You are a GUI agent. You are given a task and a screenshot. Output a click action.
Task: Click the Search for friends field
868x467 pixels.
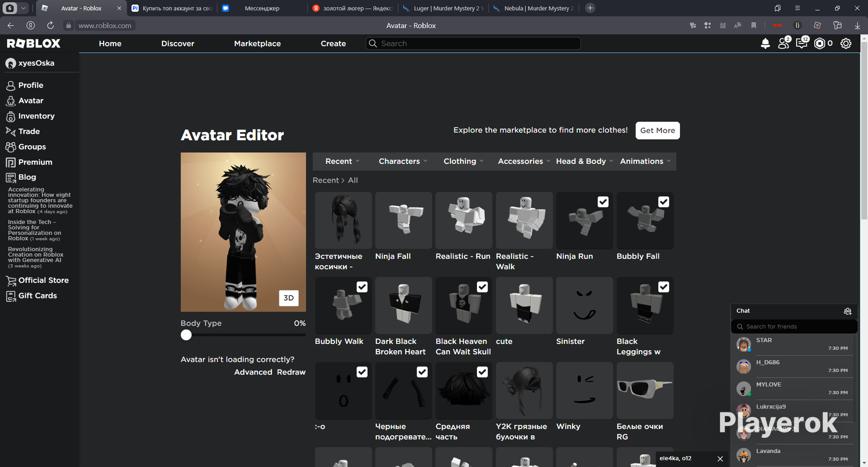[x=794, y=326]
